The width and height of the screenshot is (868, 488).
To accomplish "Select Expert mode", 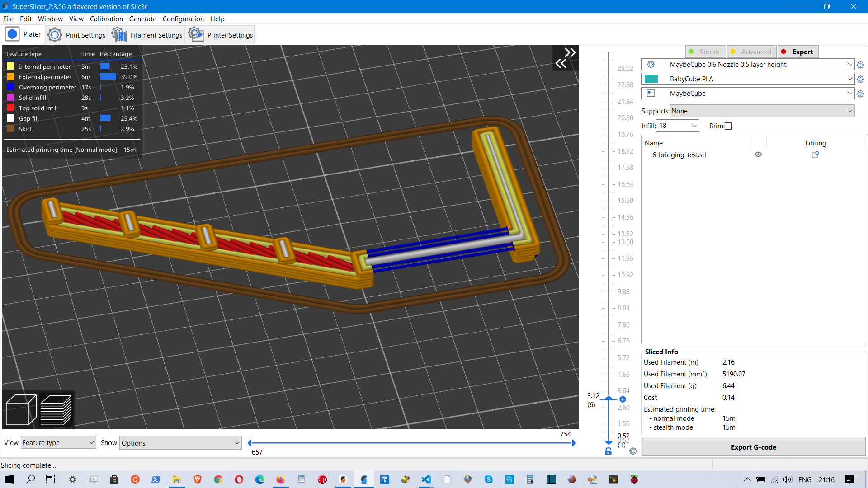I will (x=798, y=52).
